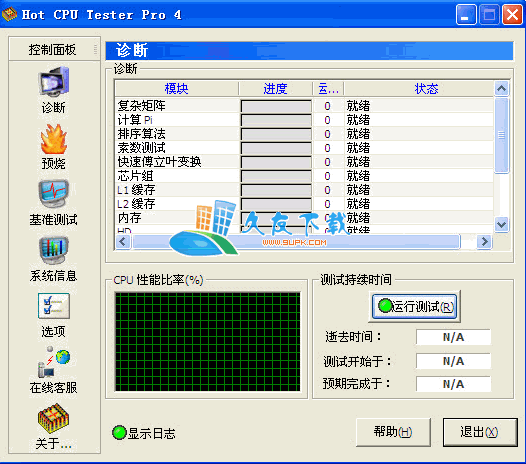Viewport: 526px width, 464px height.
Task: Click the 模块 column header
Action: (x=177, y=89)
